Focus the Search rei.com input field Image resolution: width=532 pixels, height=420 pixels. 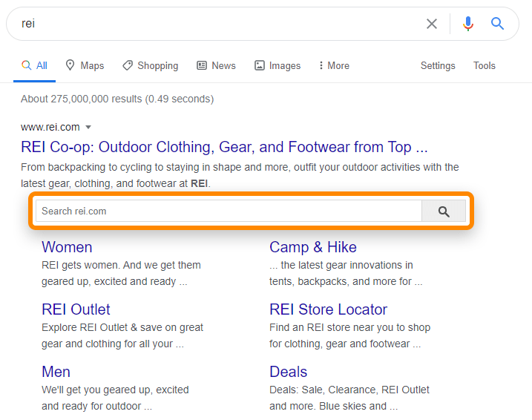click(x=228, y=211)
